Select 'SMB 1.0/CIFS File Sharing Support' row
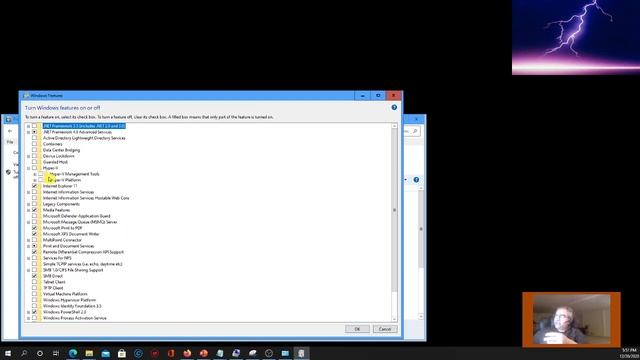Viewport: 640px width, 360px height. [x=73, y=270]
